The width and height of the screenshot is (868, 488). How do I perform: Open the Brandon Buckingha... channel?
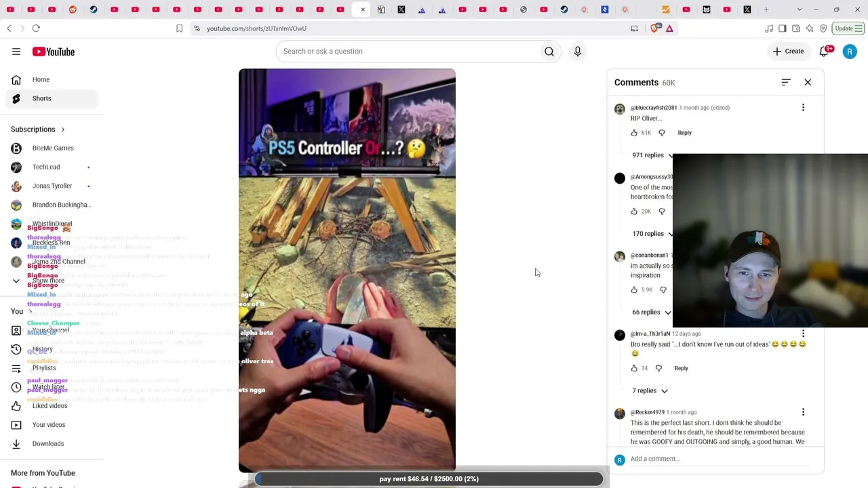pyautogui.click(x=52, y=205)
